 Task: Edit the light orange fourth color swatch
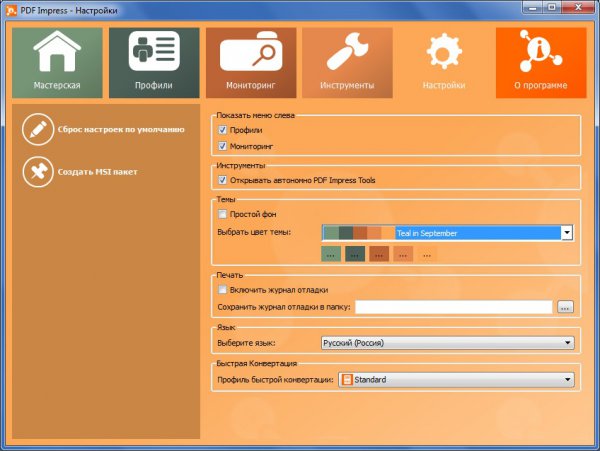click(403, 254)
